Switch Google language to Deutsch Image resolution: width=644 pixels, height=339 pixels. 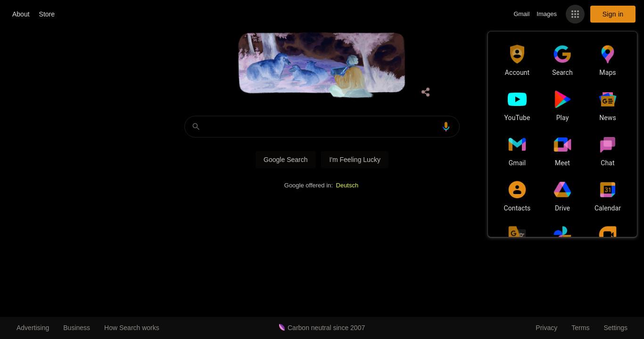347,186
